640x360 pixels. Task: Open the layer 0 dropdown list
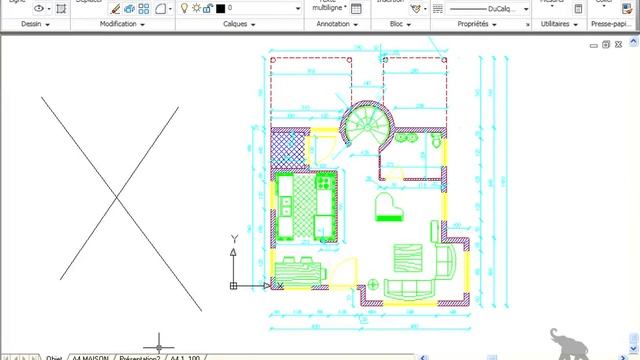pos(298,9)
